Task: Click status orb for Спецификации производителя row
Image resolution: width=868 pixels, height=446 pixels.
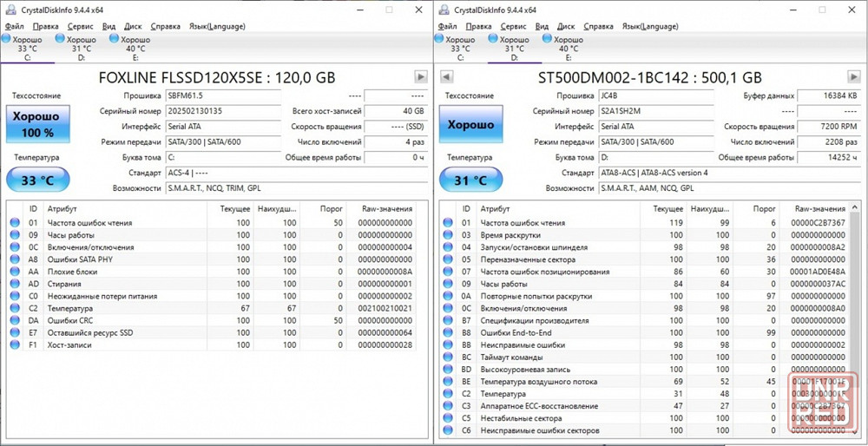Action: pos(448,320)
